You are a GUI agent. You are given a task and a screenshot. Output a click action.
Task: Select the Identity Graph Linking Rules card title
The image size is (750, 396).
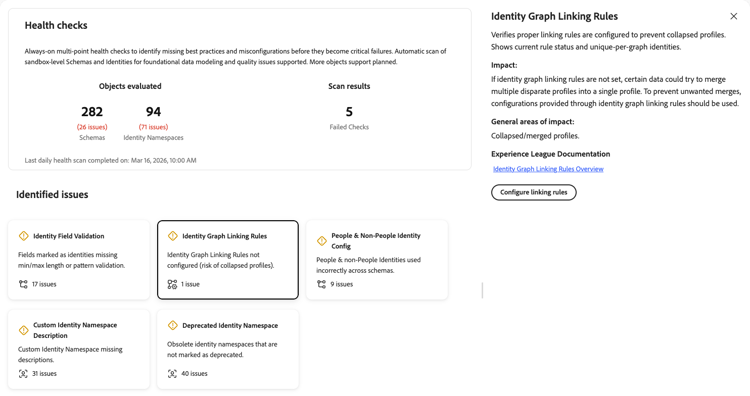pos(224,236)
